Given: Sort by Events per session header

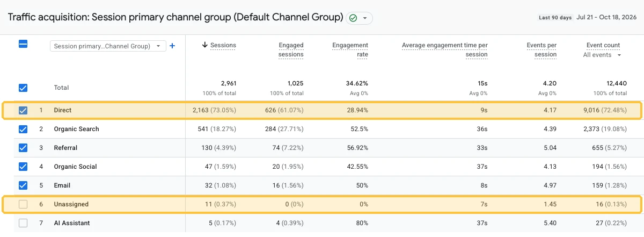Looking at the screenshot, I should pyautogui.click(x=541, y=50).
